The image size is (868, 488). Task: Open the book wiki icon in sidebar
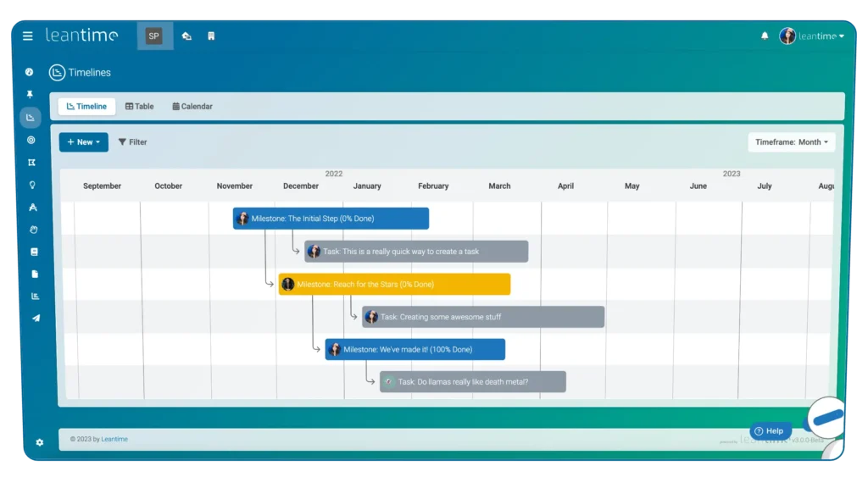pos(34,252)
